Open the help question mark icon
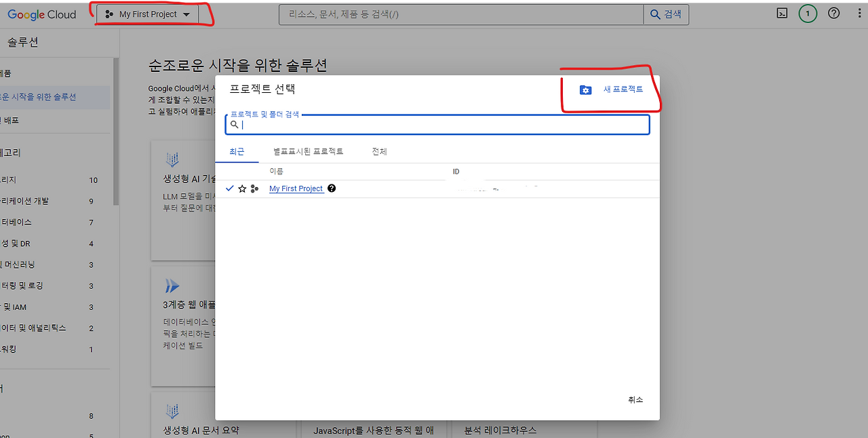The image size is (868, 438). [834, 14]
